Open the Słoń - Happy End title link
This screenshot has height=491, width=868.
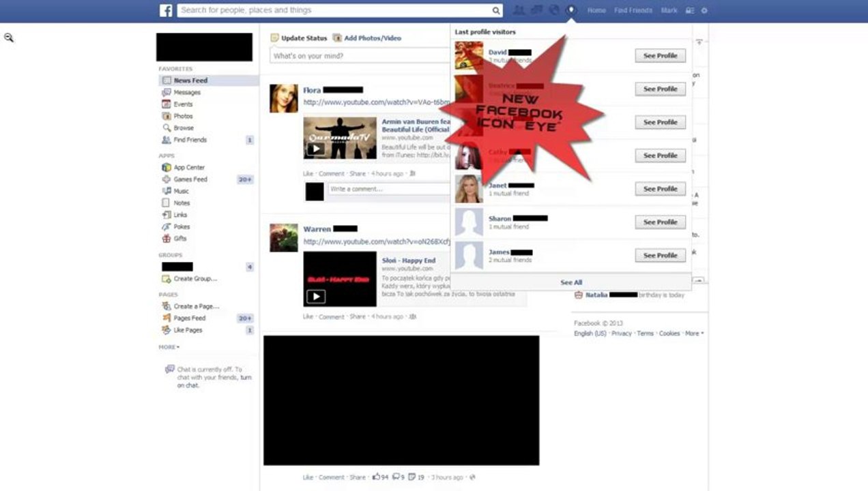coord(408,261)
